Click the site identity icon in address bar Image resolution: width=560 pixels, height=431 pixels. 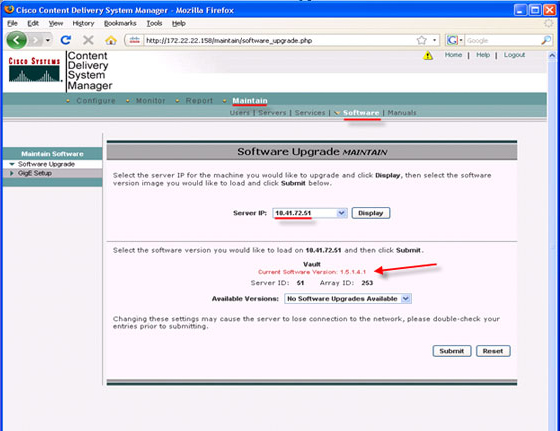click(134, 40)
